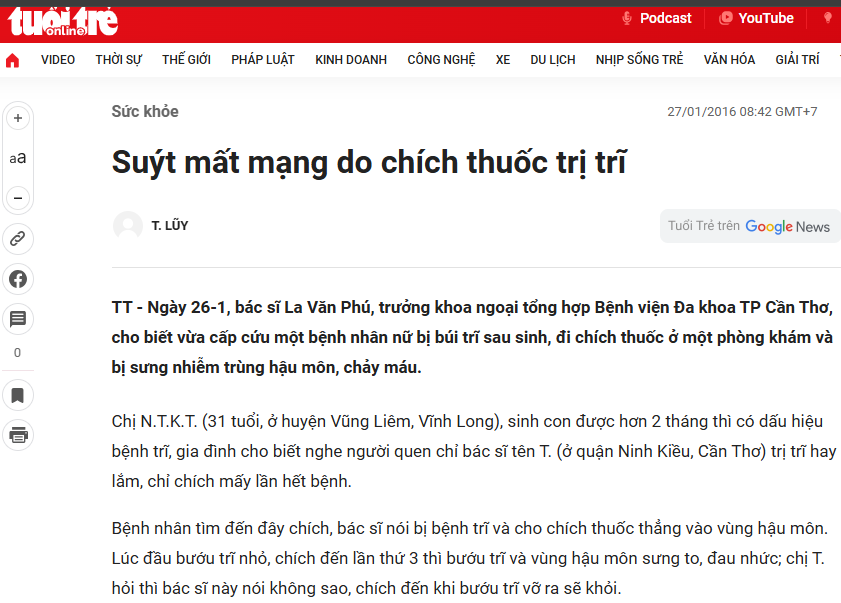The width and height of the screenshot is (841, 603).
Task: Copy article link with the chain icon
Action: click(x=18, y=238)
